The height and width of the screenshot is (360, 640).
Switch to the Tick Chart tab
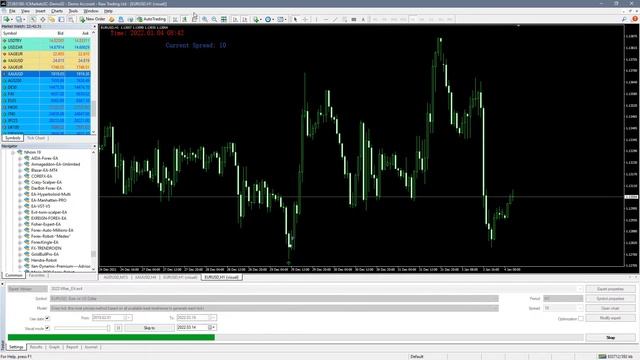coord(36,138)
